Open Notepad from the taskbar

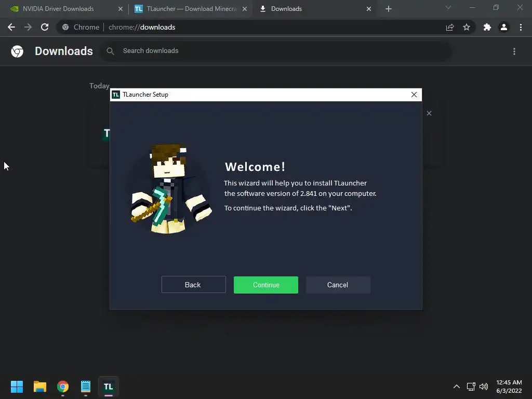[x=86, y=387]
